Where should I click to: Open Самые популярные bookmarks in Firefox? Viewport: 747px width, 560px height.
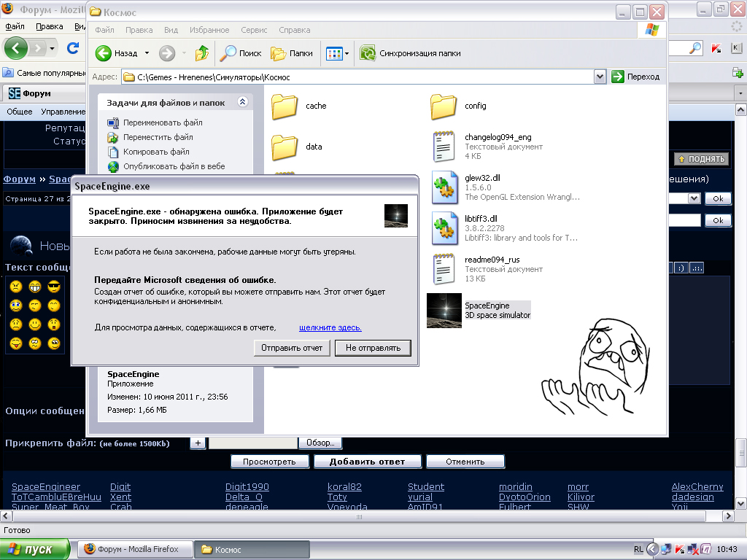coord(44,73)
